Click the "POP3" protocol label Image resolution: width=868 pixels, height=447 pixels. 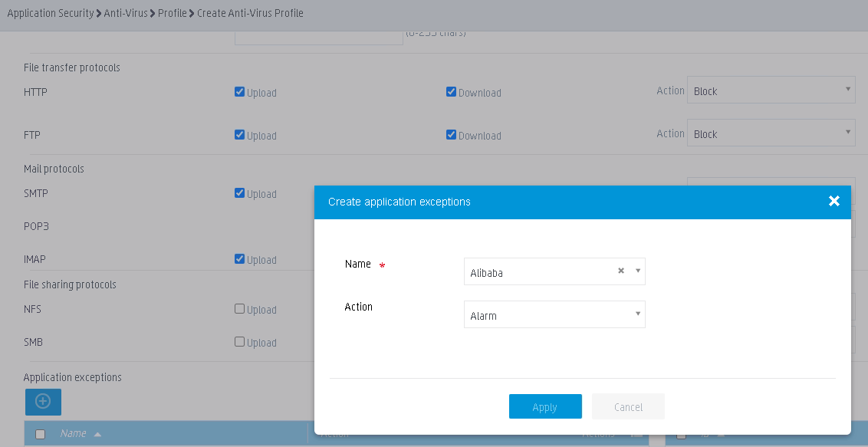pyautogui.click(x=37, y=226)
